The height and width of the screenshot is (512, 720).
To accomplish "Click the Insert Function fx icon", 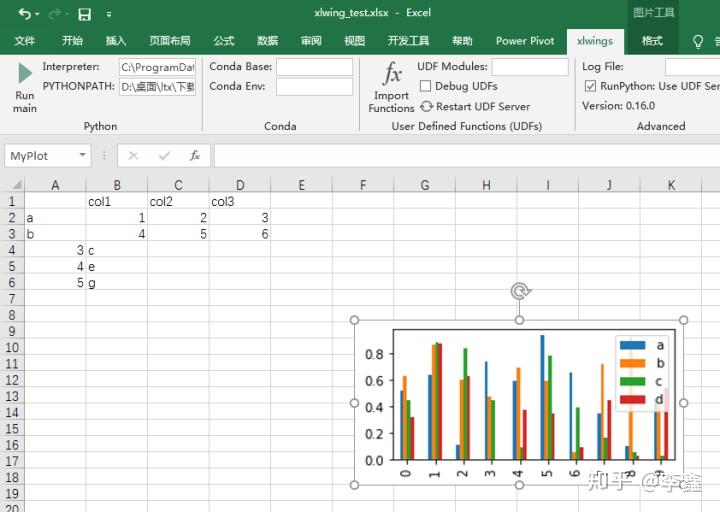I will (x=195, y=156).
